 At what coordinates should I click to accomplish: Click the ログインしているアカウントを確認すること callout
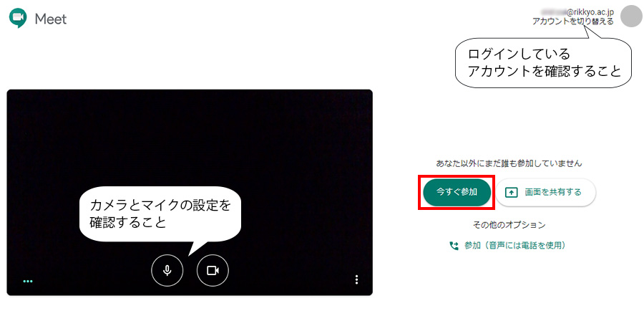[543, 62]
